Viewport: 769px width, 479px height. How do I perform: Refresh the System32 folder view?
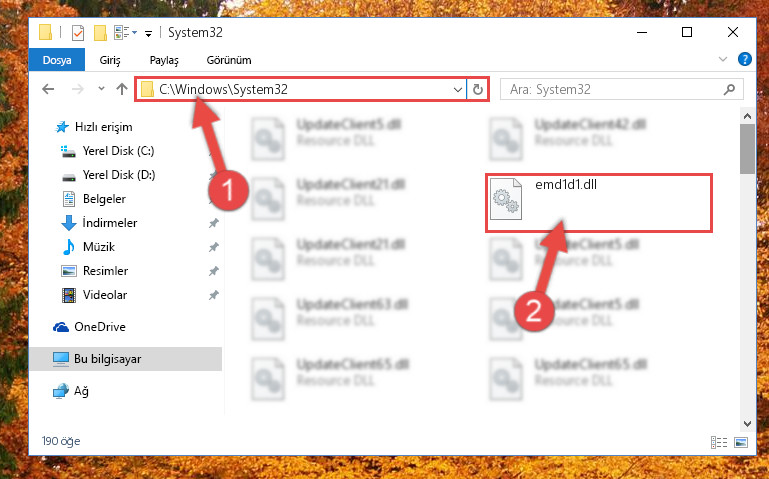[478, 90]
